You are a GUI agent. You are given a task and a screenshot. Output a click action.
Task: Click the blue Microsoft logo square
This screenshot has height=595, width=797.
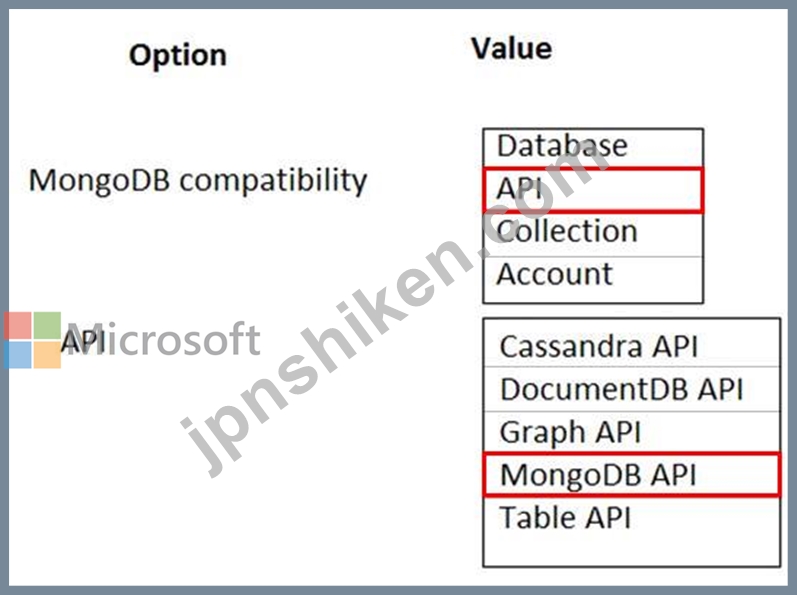pos(18,355)
